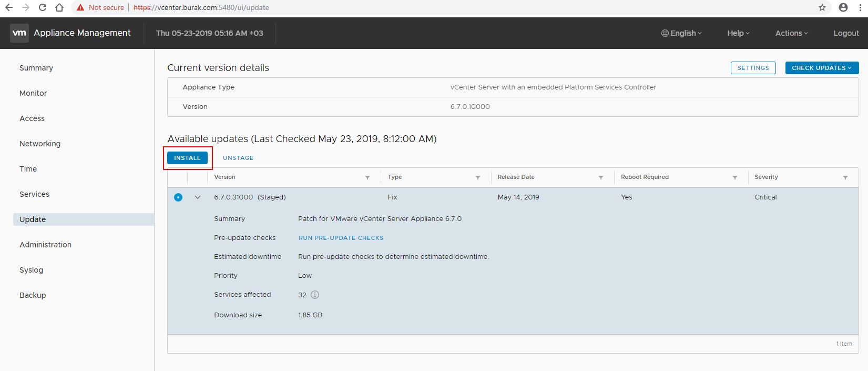868x371 pixels.
Task: Run pre-update checks link
Action: (x=341, y=238)
